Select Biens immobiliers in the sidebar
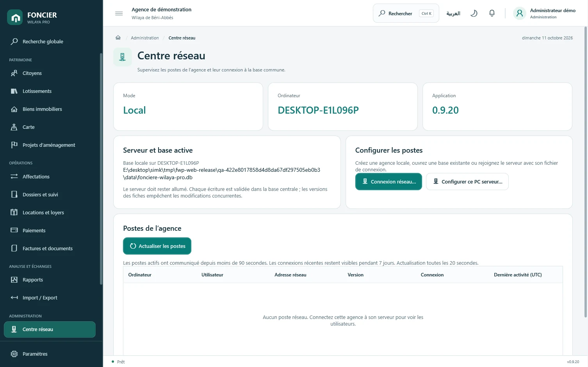Viewport: 588px width, 367px height. click(x=50, y=109)
